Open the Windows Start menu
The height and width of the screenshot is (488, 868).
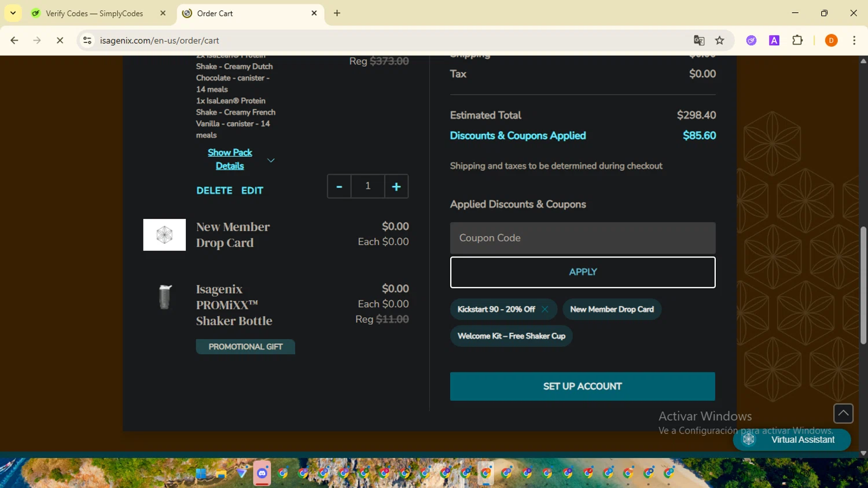coord(201,474)
